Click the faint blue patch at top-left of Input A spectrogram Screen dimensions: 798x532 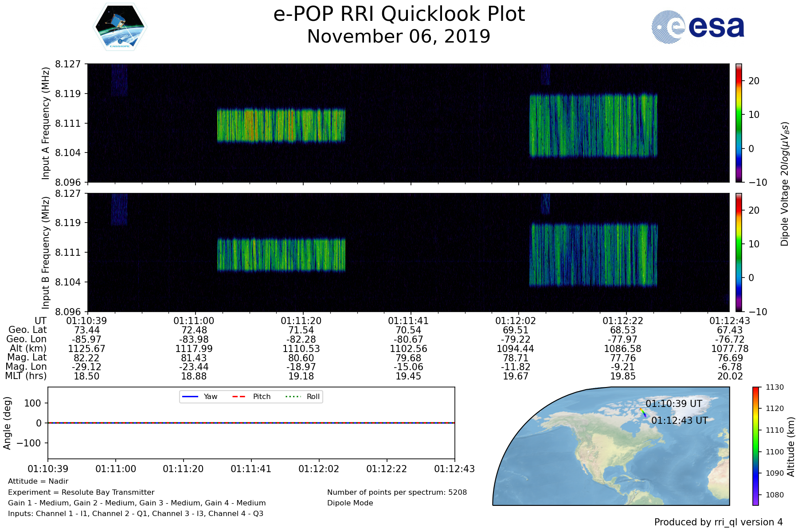coord(119,80)
